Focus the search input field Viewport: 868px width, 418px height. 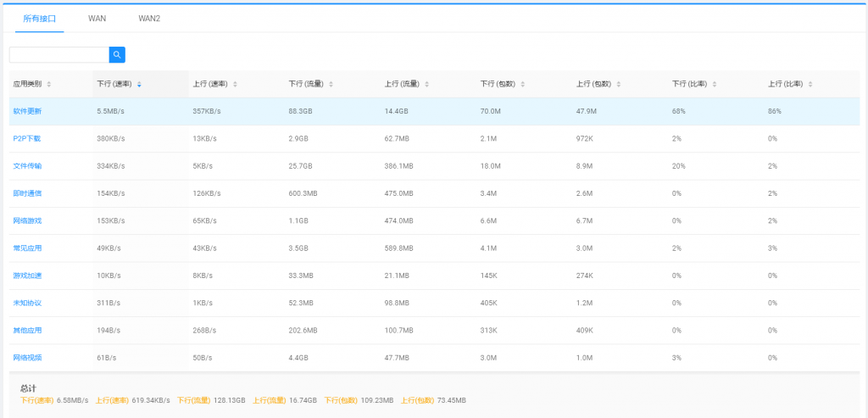(58, 55)
